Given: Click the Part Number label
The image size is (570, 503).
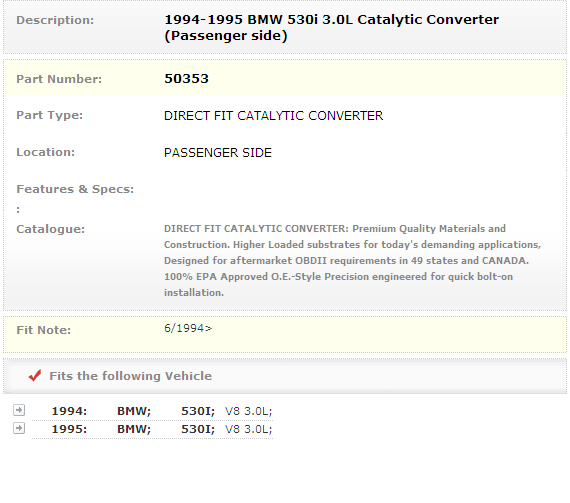Looking at the screenshot, I should [x=59, y=79].
